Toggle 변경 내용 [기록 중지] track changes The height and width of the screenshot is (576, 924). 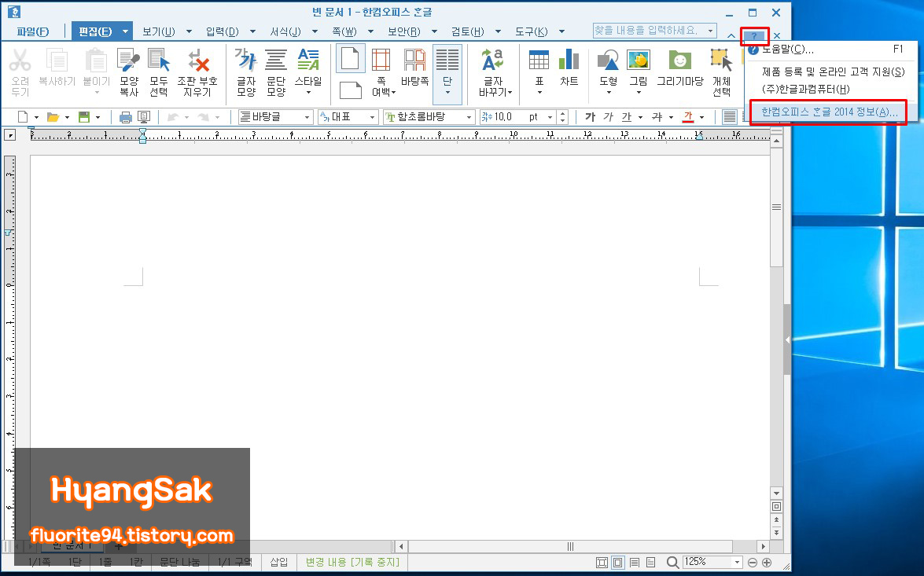352,563
